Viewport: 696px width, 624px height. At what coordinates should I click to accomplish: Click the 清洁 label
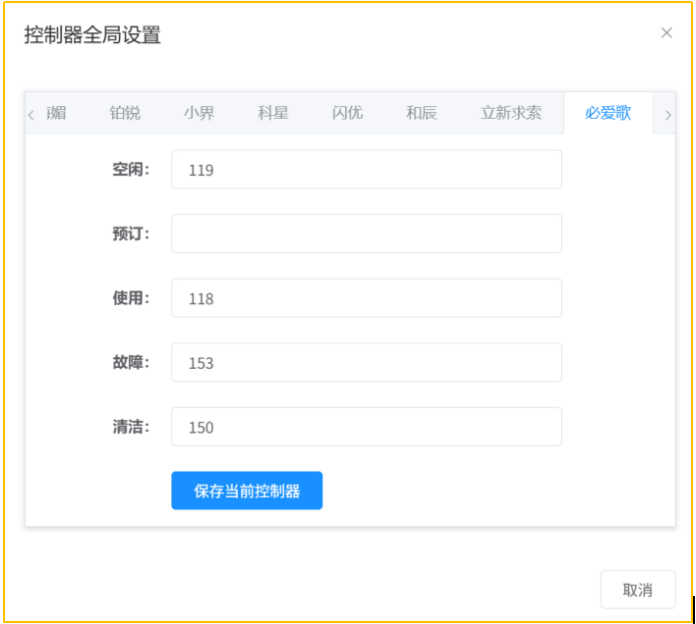(x=131, y=427)
